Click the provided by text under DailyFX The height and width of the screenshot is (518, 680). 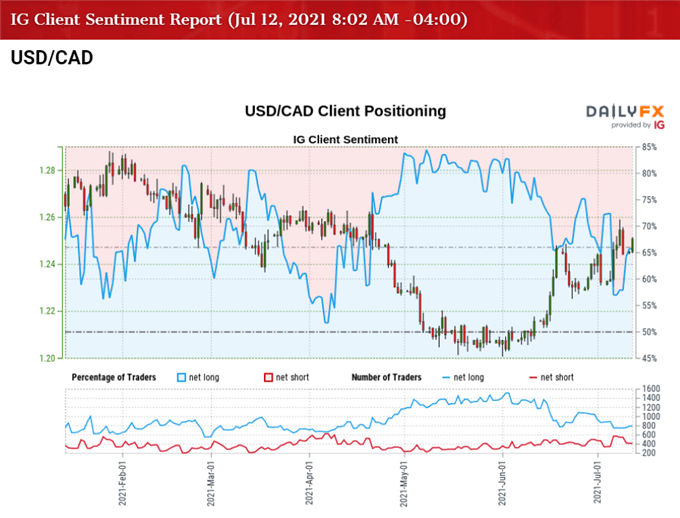(x=631, y=125)
